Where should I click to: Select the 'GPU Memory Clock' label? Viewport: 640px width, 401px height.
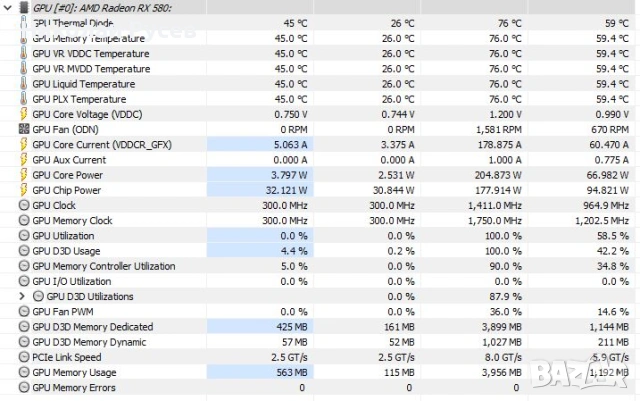[x=72, y=221]
